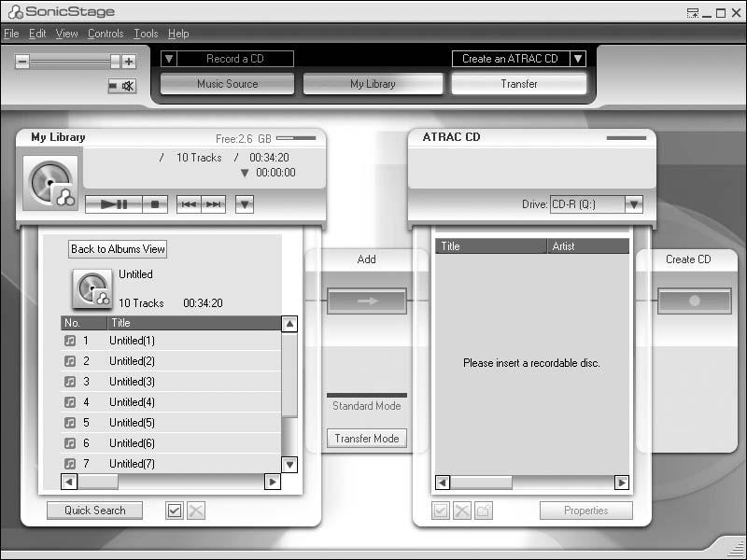
Task: Select track Untitled(4) in the list
Action: [x=171, y=402]
